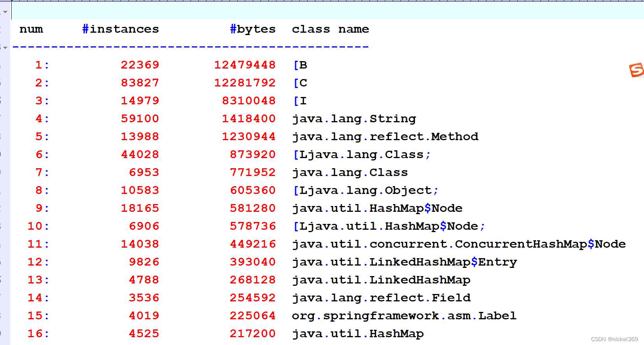The width and height of the screenshot is (644, 345).
Task: Click [Ljava.util.HashMap$Node; in row 10
Action: [x=389, y=226]
